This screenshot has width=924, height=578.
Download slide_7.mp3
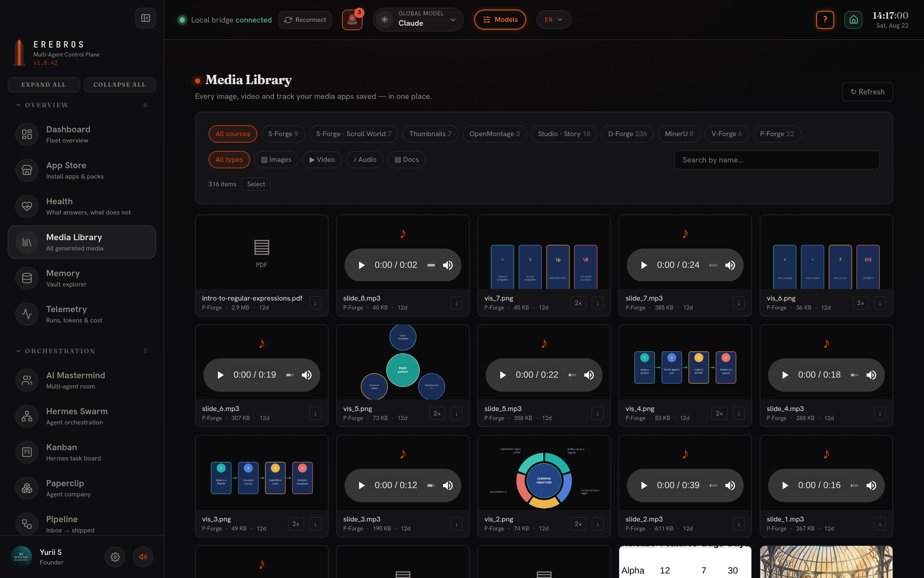(x=739, y=303)
